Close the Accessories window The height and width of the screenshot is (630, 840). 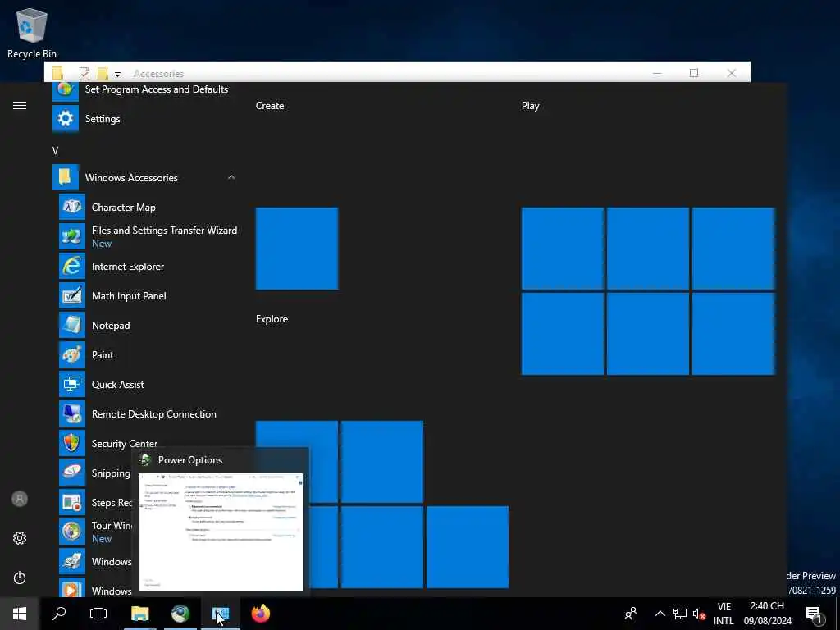[x=731, y=73]
